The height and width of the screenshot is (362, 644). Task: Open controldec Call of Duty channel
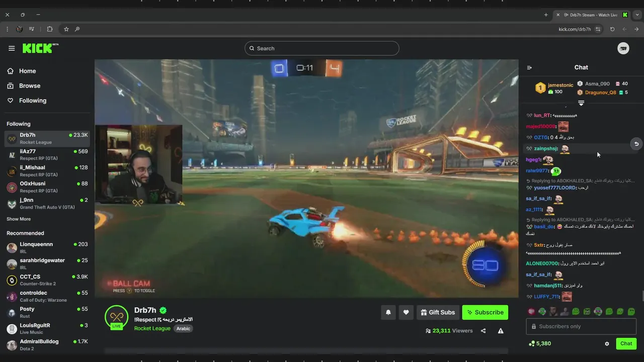pos(47,296)
